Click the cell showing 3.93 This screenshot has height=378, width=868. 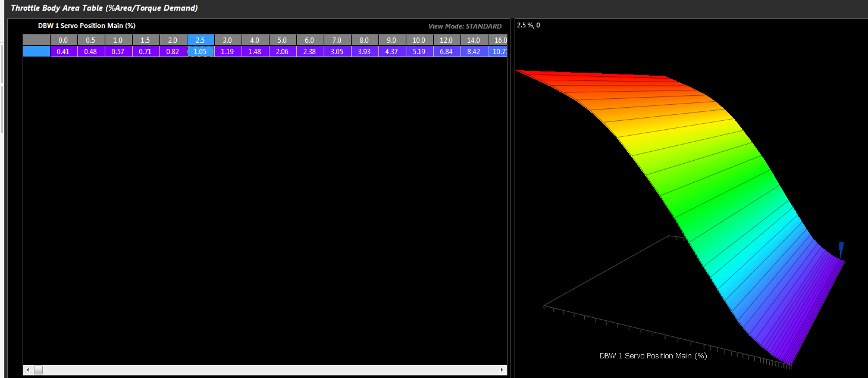pos(365,52)
